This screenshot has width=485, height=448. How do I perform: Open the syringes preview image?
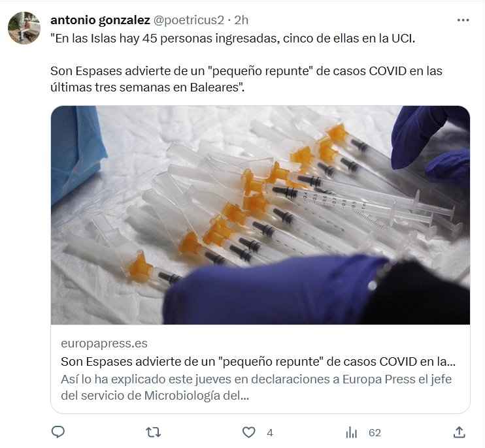(x=260, y=215)
